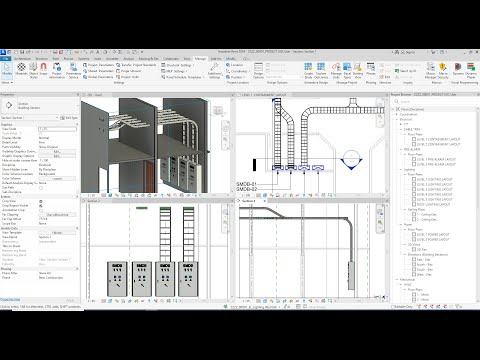Collapse the Mechanical node
The image size is (480, 360).
tap(397, 280)
